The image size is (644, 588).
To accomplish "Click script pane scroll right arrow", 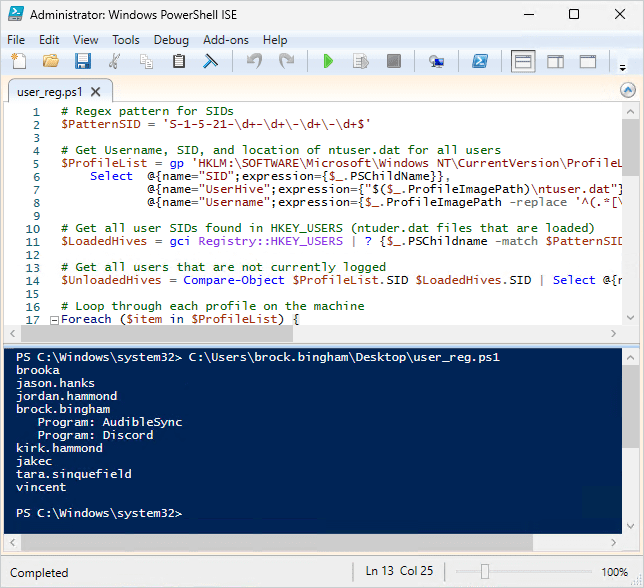I will pos(613,334).
